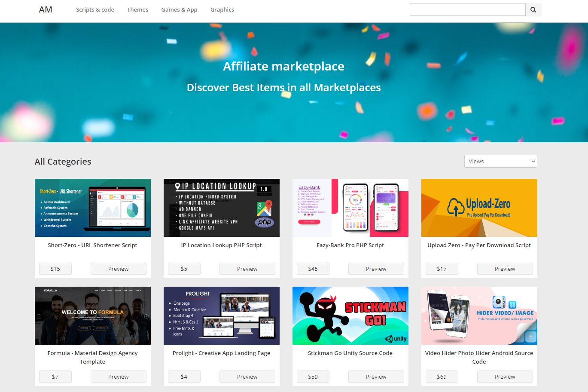Open the Short-Zero URL Shortener thumbnail

[x=93, y=208]
